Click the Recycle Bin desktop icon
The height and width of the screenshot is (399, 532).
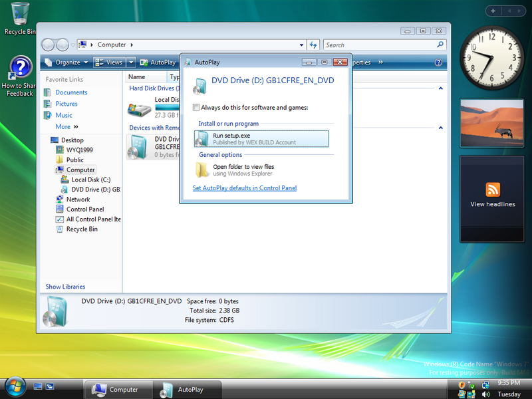click(x=20, y=15)
